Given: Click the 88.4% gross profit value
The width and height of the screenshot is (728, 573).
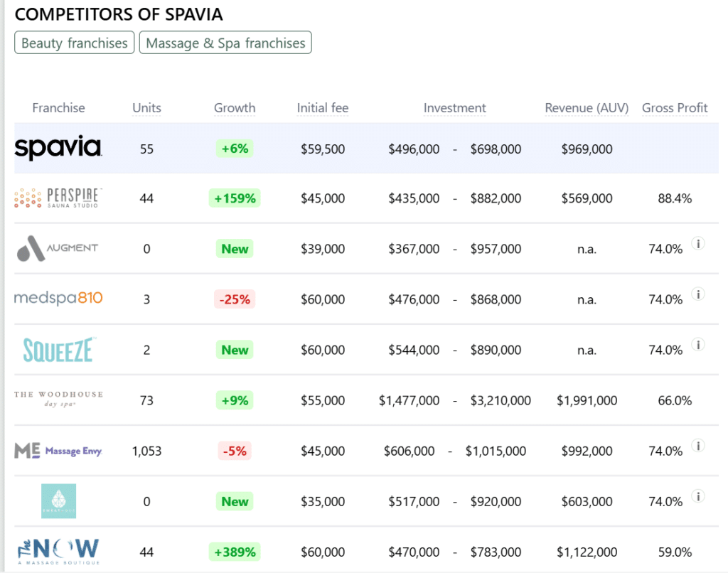Looking at the screenshot, I should click(675, 199).
